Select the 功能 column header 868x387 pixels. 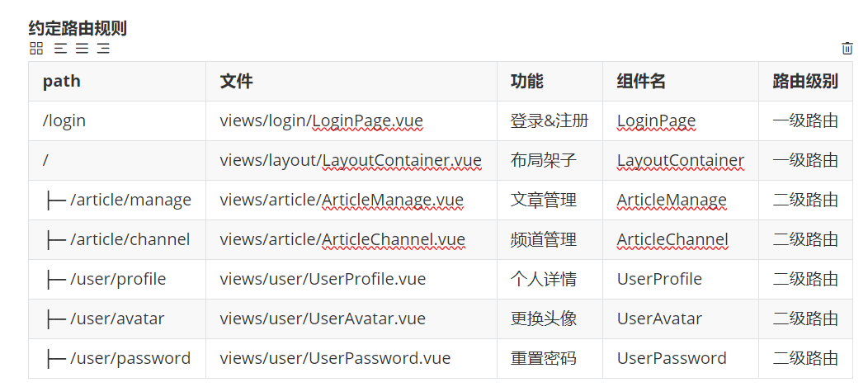point(550,82)
